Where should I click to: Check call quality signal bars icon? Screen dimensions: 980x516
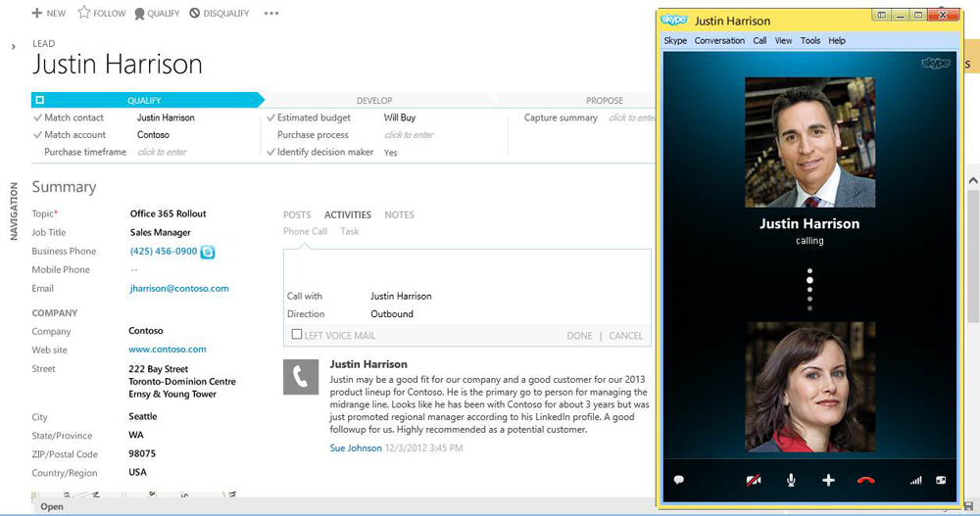click(x=916, y=480)
